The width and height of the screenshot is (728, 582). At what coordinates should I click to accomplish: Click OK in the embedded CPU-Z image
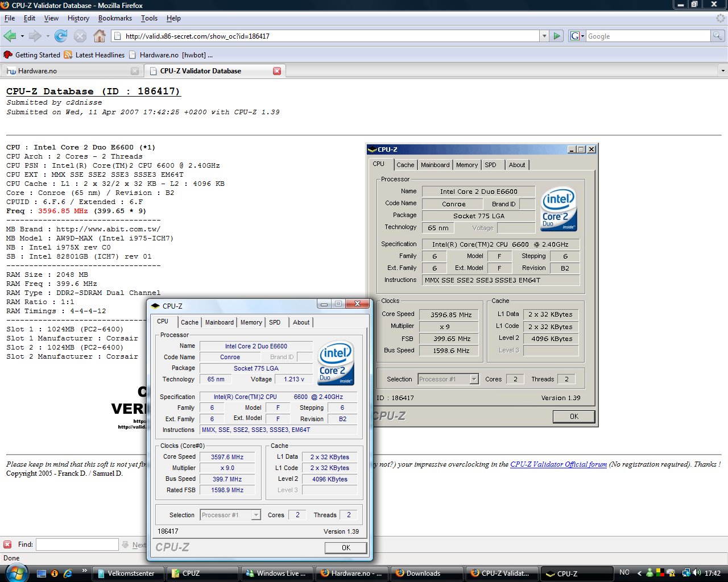[574, 417]
